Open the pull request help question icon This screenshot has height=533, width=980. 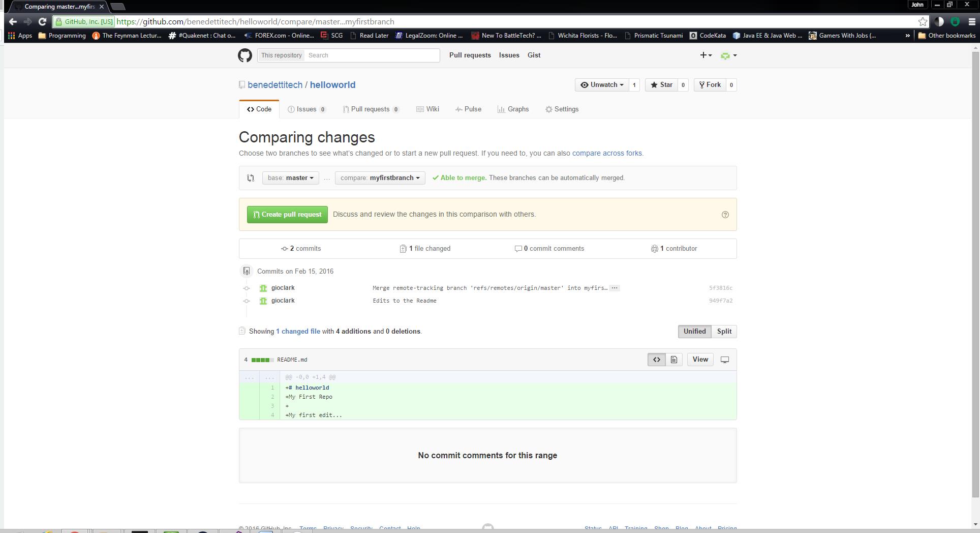click(725, 215)
